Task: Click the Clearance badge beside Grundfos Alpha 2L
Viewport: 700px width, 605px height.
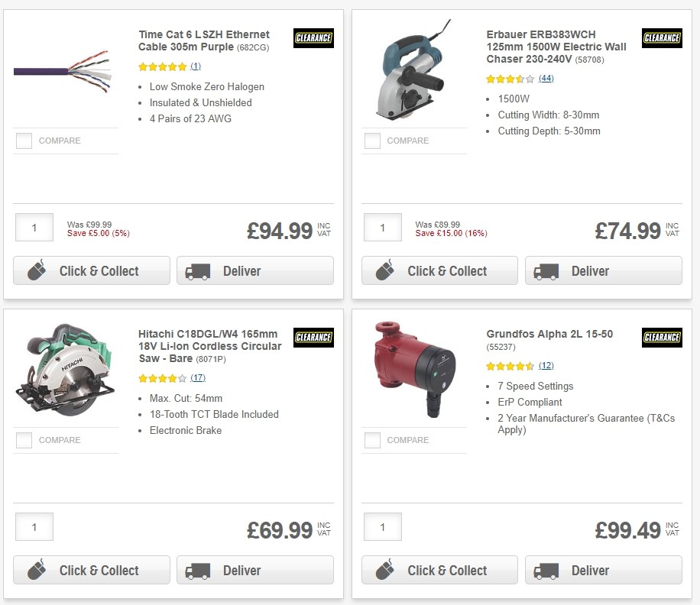Action: click(662, 338)
